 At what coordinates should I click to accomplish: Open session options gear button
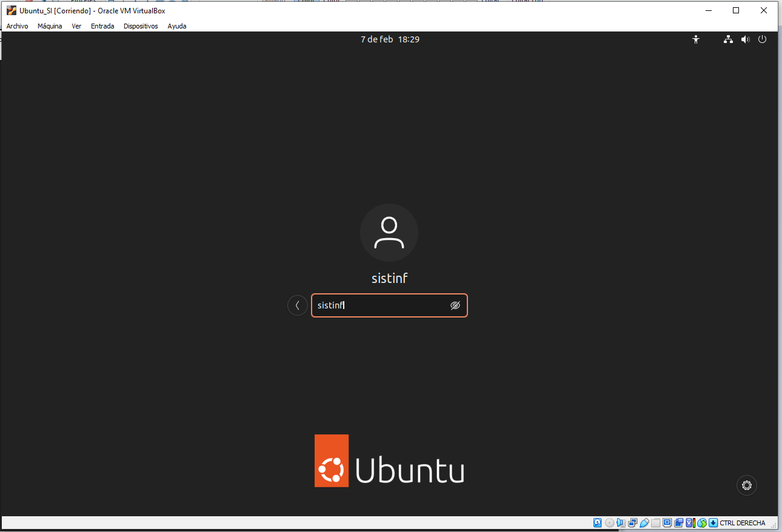[x=746, y=485]
